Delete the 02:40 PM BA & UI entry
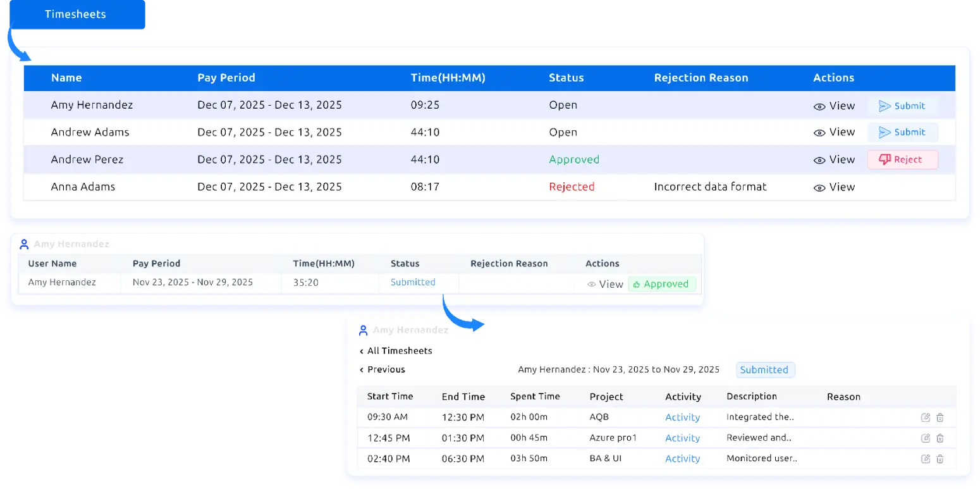 point(940,459)
